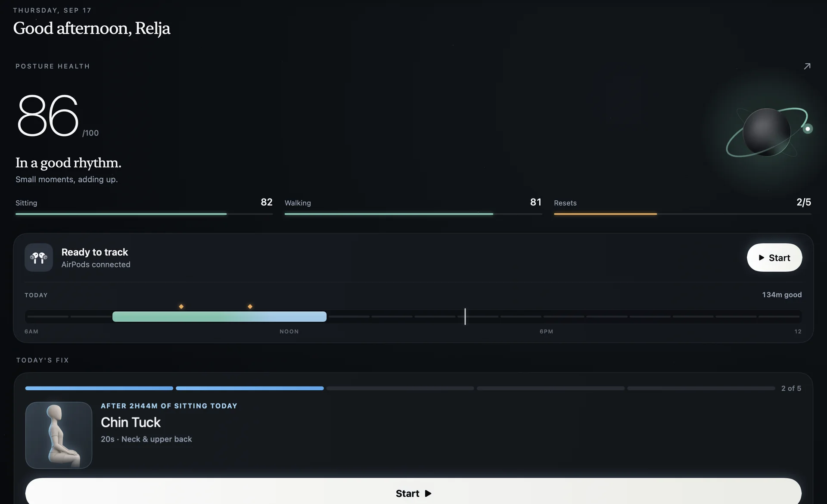Open the Chin Tuck figure thumbnail
827x504 pixels.
click(59, 435)
